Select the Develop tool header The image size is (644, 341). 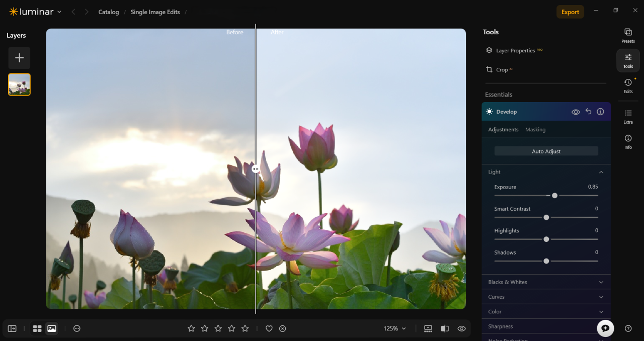coord(546,112)
